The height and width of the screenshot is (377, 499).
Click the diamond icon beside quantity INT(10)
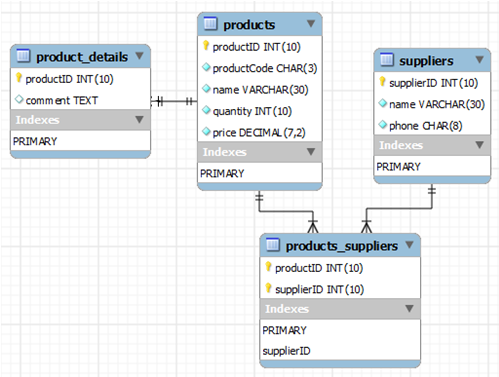click(206, 110)
